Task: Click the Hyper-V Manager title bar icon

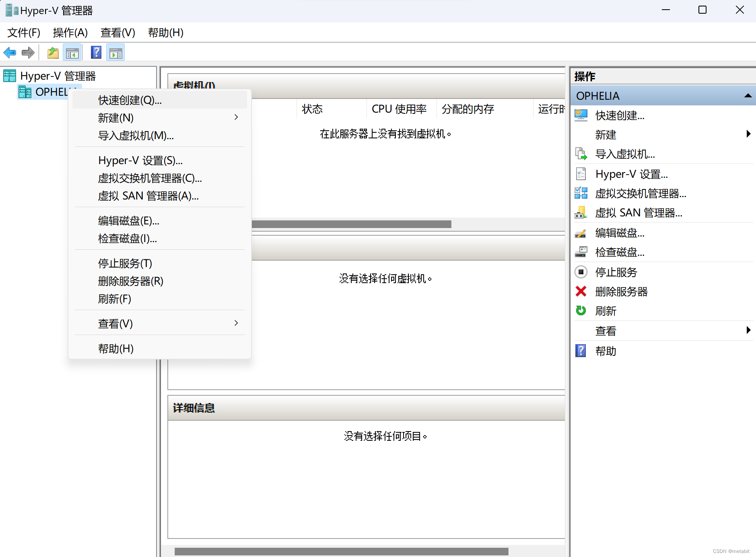Action: [x=12, y=10]
